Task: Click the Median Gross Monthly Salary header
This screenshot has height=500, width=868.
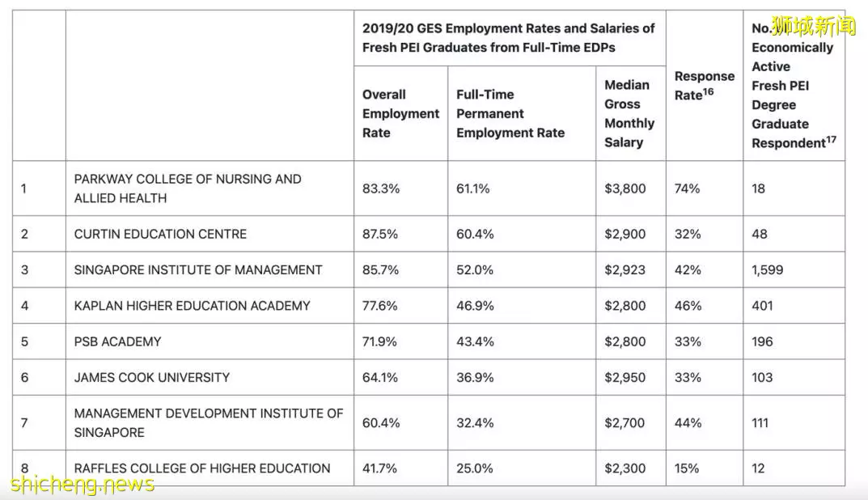Action: (629, 113)
